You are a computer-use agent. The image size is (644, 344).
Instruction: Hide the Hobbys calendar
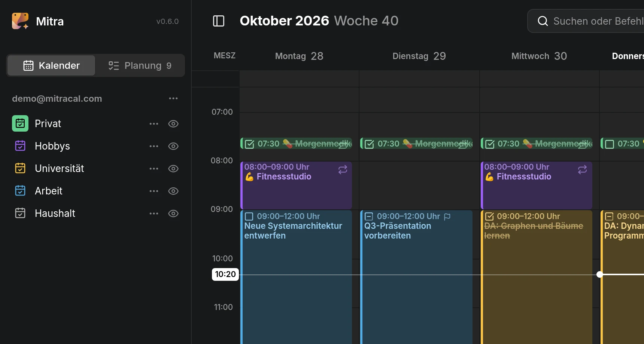click(x=173, y=146)
